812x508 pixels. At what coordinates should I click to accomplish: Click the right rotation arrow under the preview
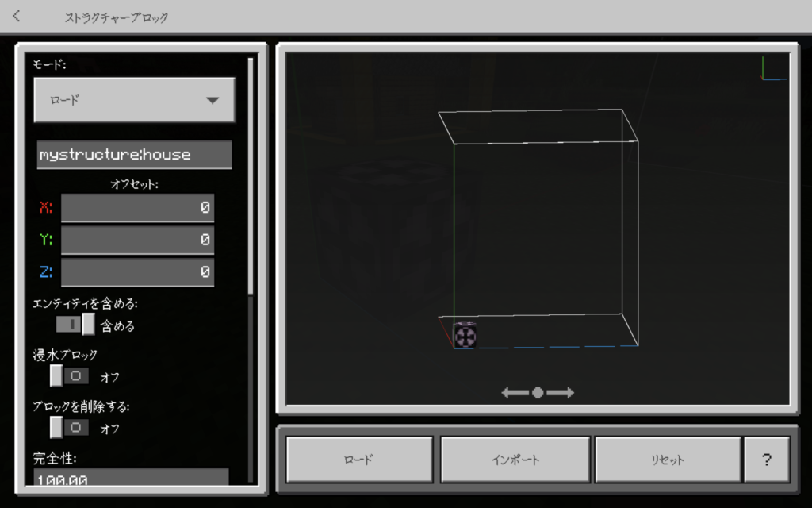click(x=561, y=392)
